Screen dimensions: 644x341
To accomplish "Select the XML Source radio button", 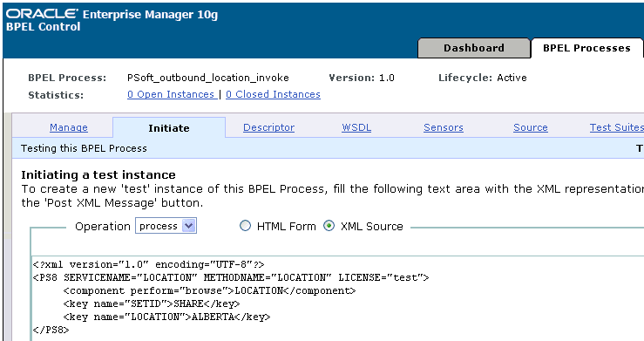I will coord(329,226).
